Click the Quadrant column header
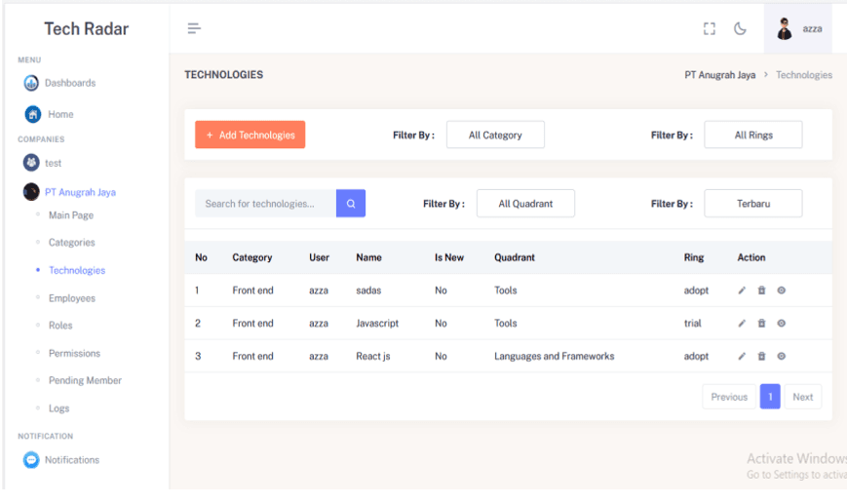 (515, 257)
